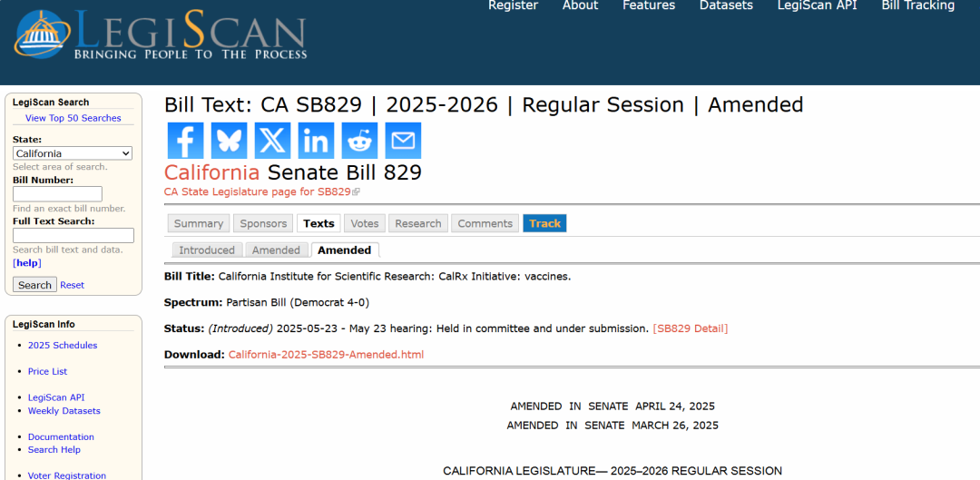Image resolution: width=980 pixels, height=480 pixels.
Task: Open the State dropdown set to California
Action: click(x=73, y=153)
